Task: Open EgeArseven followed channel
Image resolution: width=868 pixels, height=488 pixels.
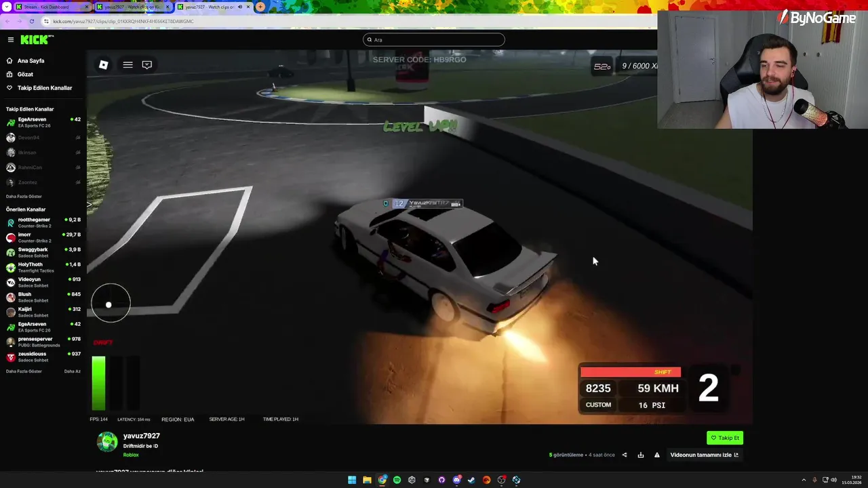Action: tap(43, 122)
